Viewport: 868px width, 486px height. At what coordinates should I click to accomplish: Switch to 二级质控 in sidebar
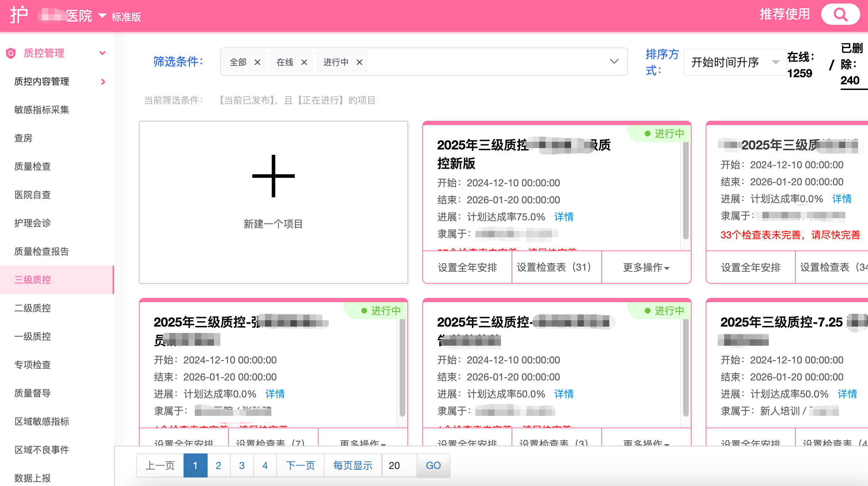[x=33, y=308]
